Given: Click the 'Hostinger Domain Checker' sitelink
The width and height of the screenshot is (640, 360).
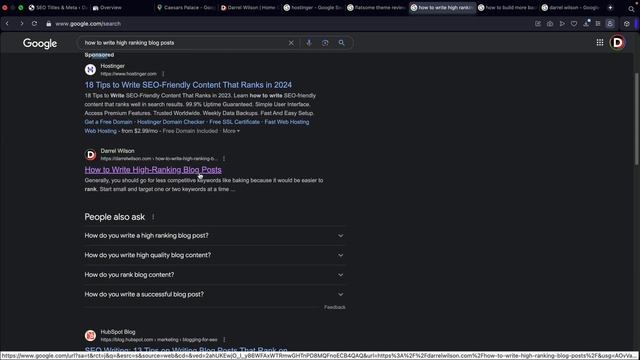Looking at the screenshot, I should pos(171,122).
